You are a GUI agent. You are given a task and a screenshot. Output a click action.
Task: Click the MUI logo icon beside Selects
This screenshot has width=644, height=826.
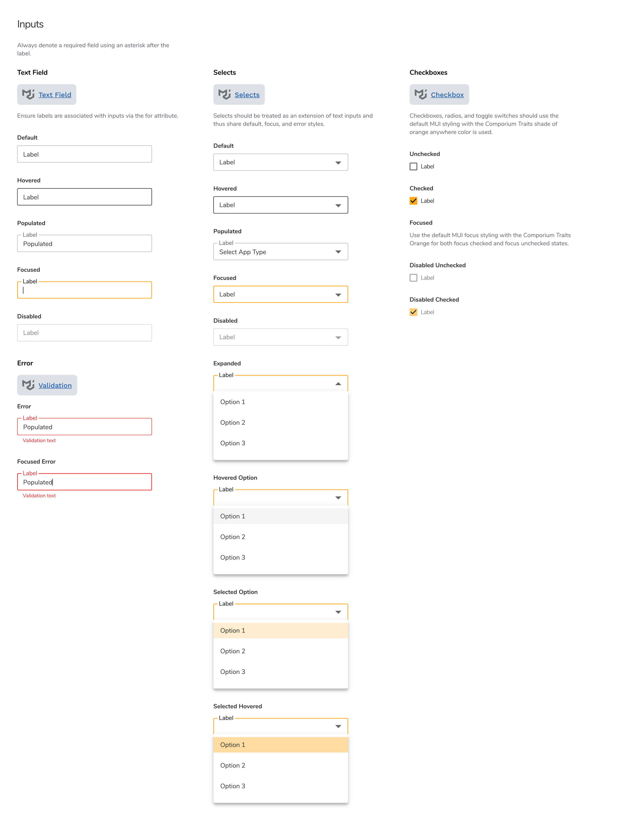pyautogui.click(x=224, y=94)
